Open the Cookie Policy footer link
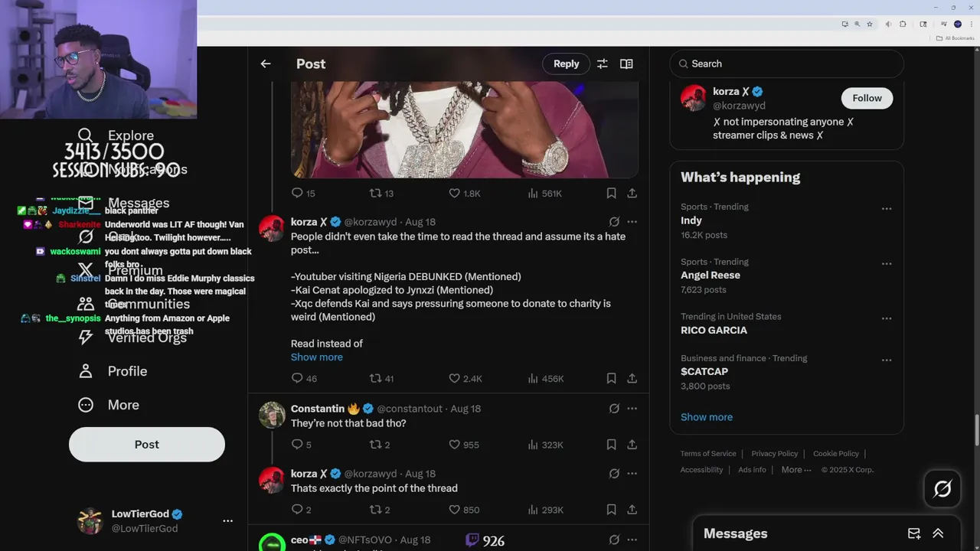Image resolution: width=980 pixels, height=551 pixels. pyautogui.click(x=836, y=454)
